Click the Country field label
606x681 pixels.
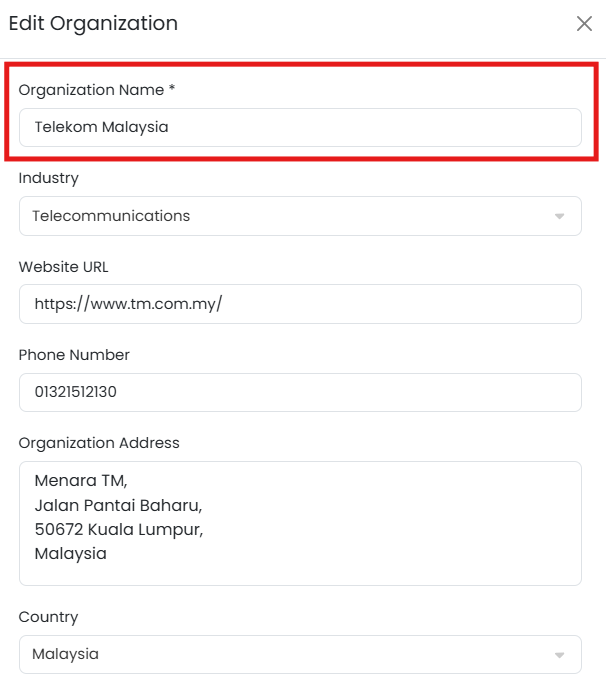click(48, 617)
